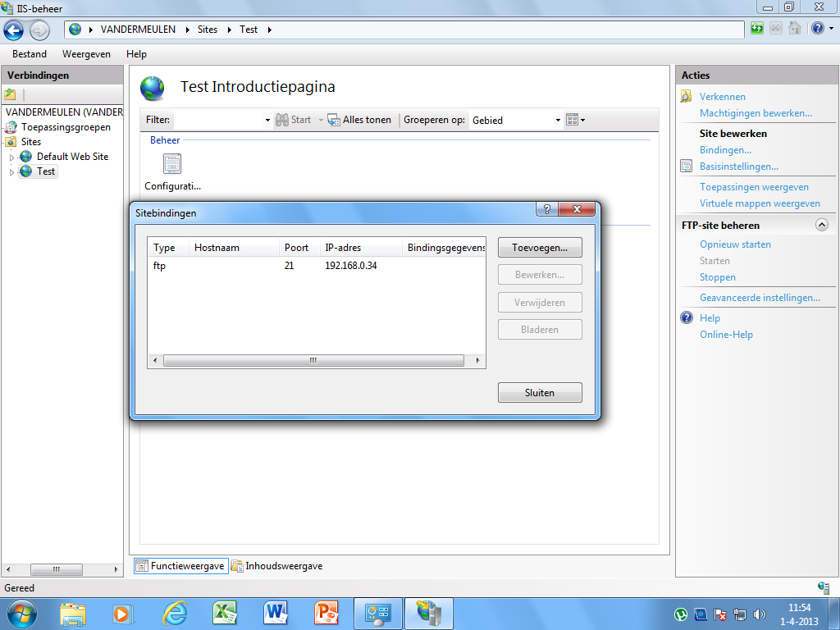Click the Toevoegen button

point(540,248)
